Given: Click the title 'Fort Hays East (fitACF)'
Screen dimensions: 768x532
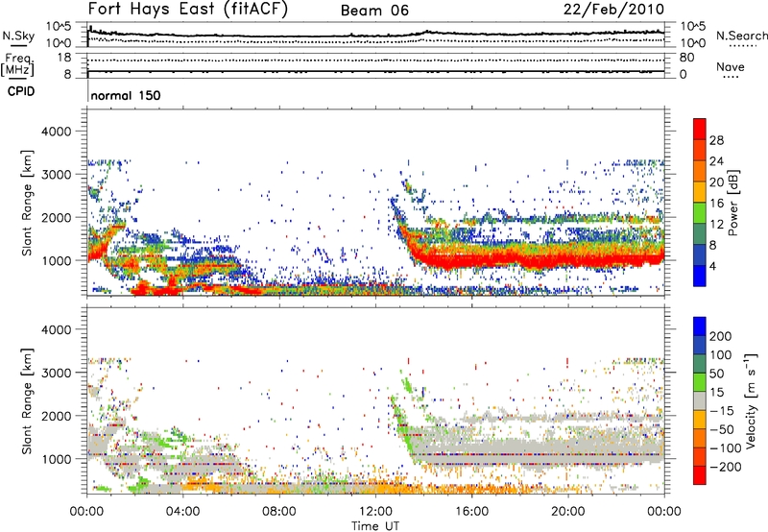Looking at the screenshot, I should (x=187, y=10).
